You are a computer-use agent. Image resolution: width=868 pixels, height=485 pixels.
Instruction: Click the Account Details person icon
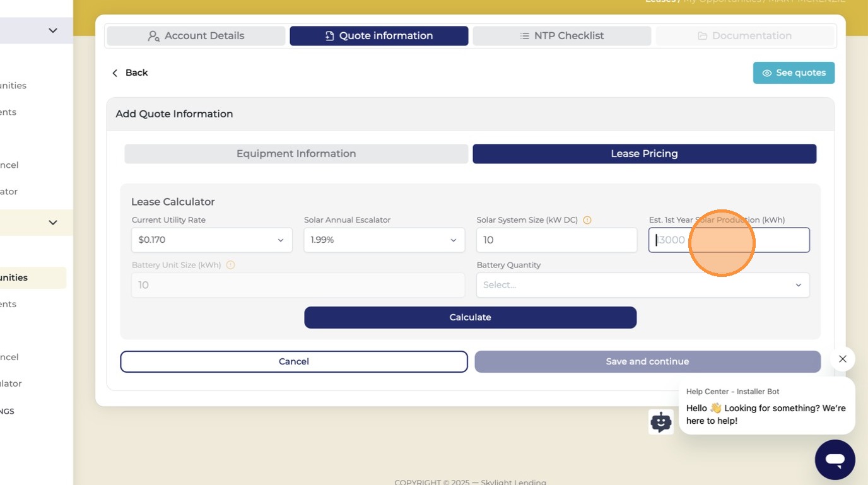click(153, 36)
